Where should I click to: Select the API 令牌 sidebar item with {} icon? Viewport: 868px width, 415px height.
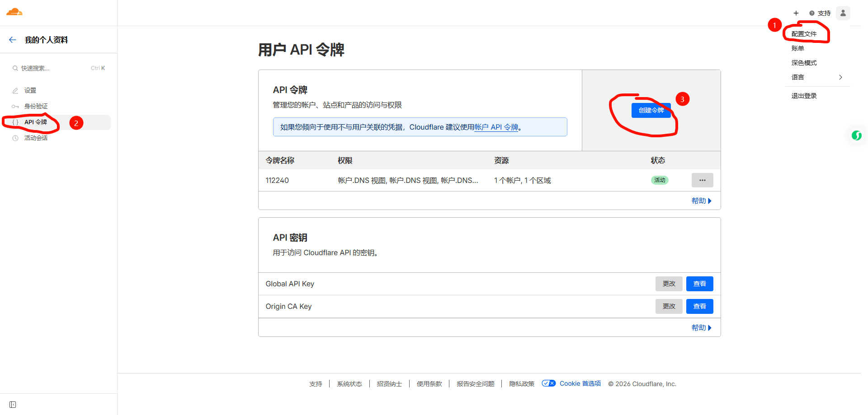click(x=35, y=122)
